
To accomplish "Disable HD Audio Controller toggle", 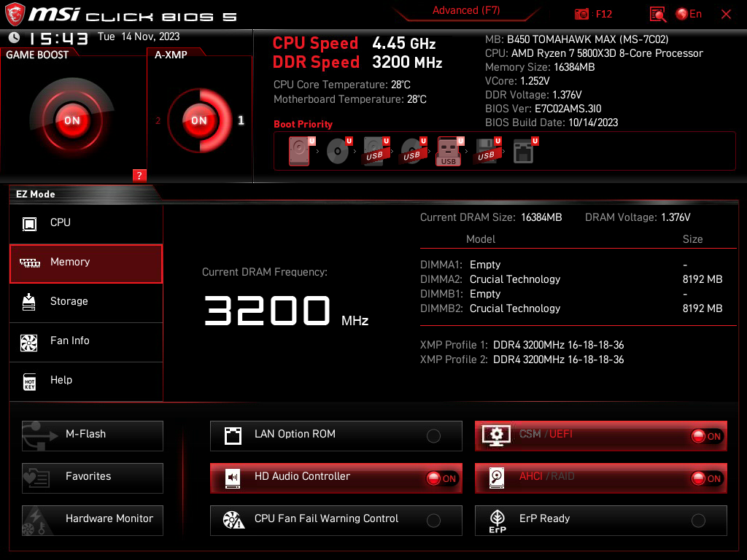I will click(442, 478).
